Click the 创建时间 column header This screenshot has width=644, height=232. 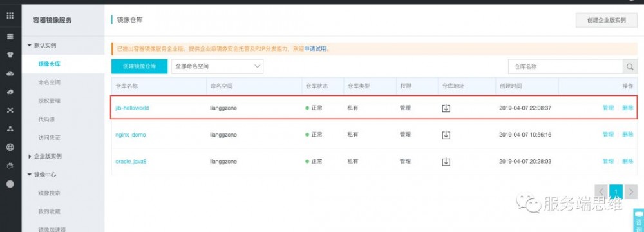(511, 86)
